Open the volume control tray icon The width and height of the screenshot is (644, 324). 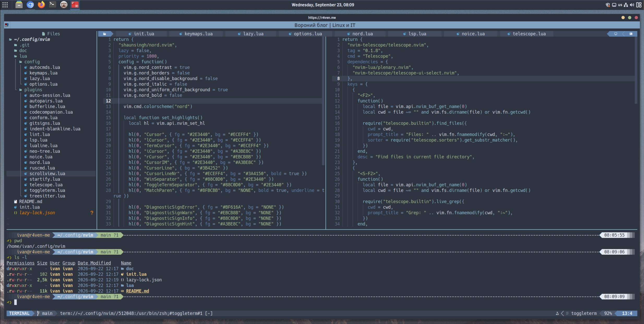tap(632, 5)
